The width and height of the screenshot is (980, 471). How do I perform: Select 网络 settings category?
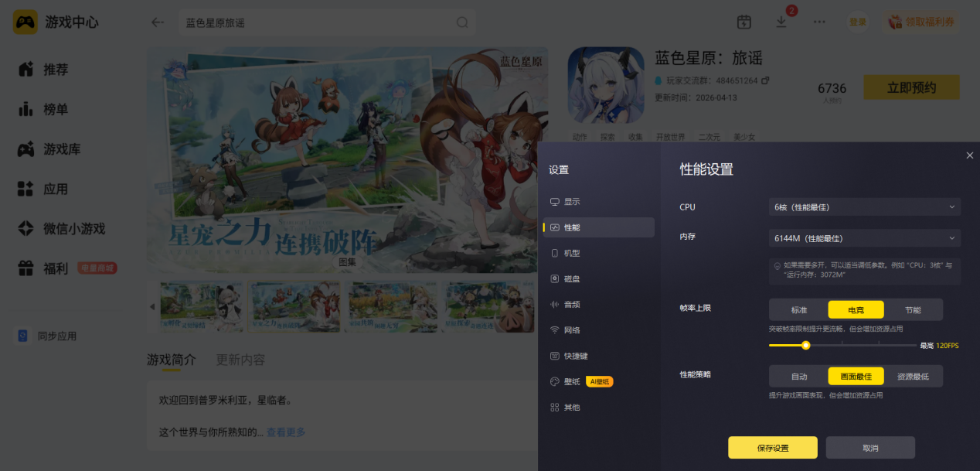(x=598, y=330)
